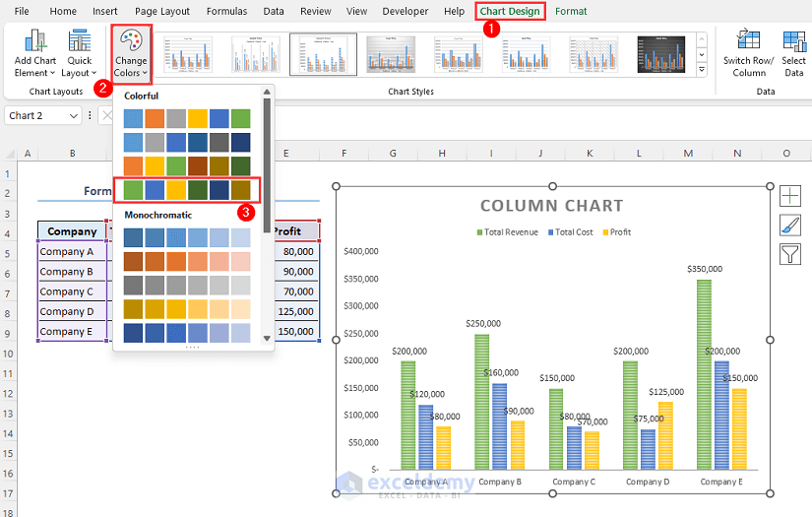The image size is (812, 517).
Task: Select row header 10
Action: point(8,355)
